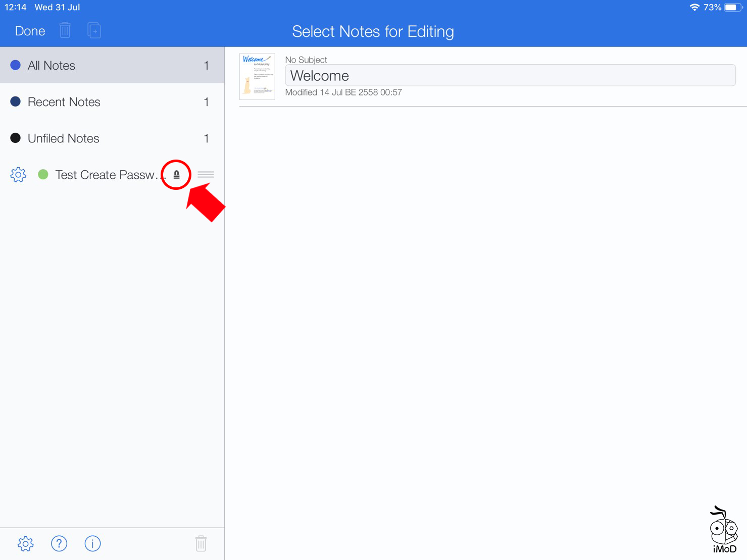Tap the lock icon on Test Create Password subject
747x560 pixels.
pyautogui.click(x=176, y=174)
